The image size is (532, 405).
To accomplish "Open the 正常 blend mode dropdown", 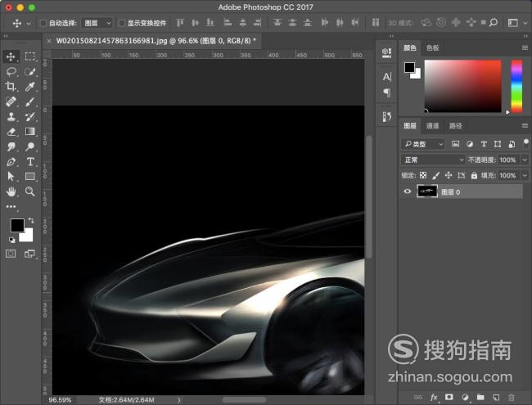I will point(433,160).
